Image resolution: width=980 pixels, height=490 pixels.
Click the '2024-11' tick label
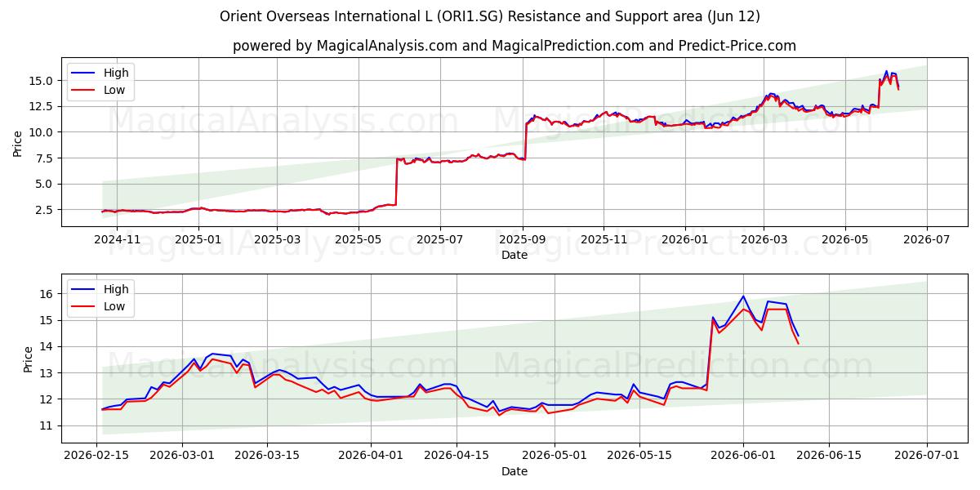[117, 239]
